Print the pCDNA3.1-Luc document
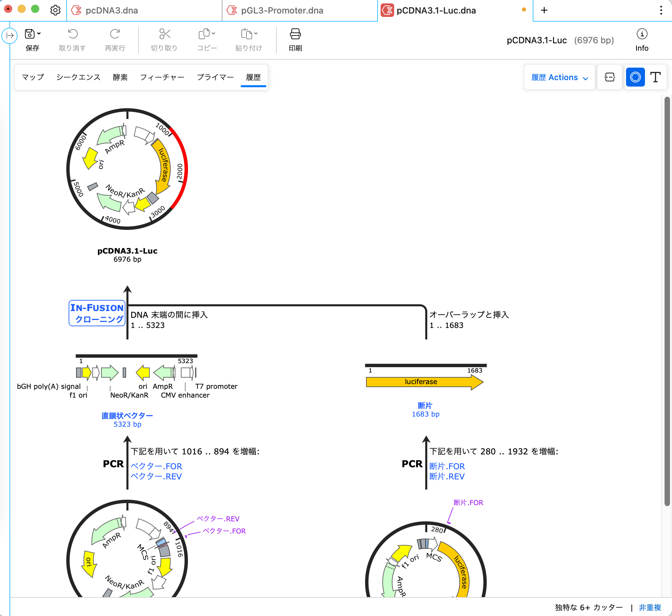The width and height of the screenshot is (672, 616). pos(295,39)
